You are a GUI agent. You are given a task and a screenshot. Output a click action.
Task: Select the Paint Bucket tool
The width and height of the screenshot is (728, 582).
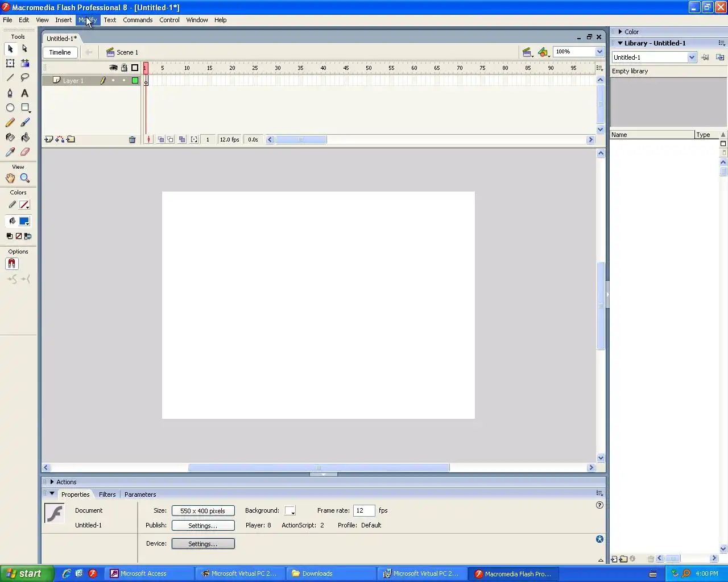25,137
